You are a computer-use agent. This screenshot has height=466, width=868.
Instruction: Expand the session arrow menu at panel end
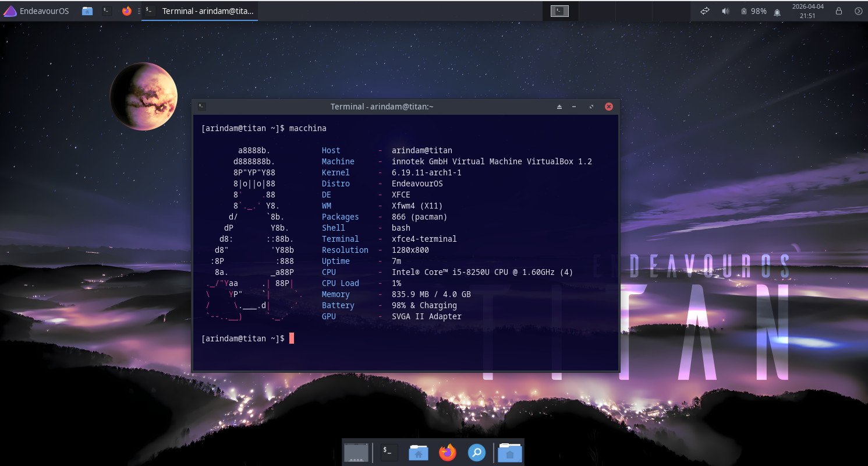point(858,11)
